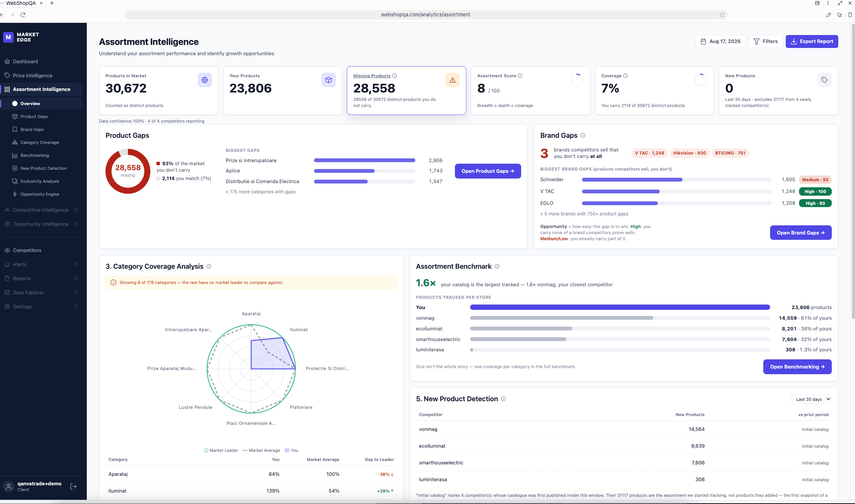Screen dimensions: 855x504
Task: Click the Competitors eye icon
Action: point(7,250)
